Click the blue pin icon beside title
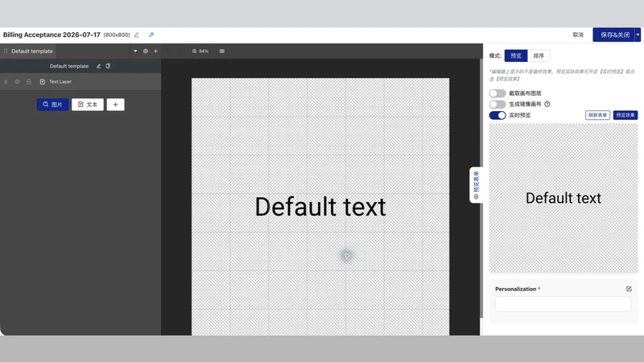The image size is (644, 362). [151, 35]
